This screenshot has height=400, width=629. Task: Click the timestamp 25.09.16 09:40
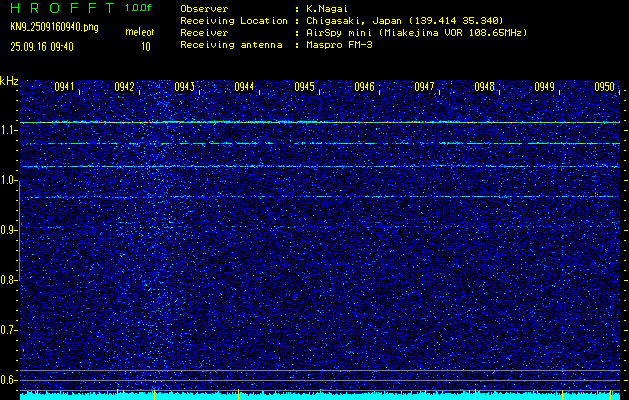click(42, 47)
